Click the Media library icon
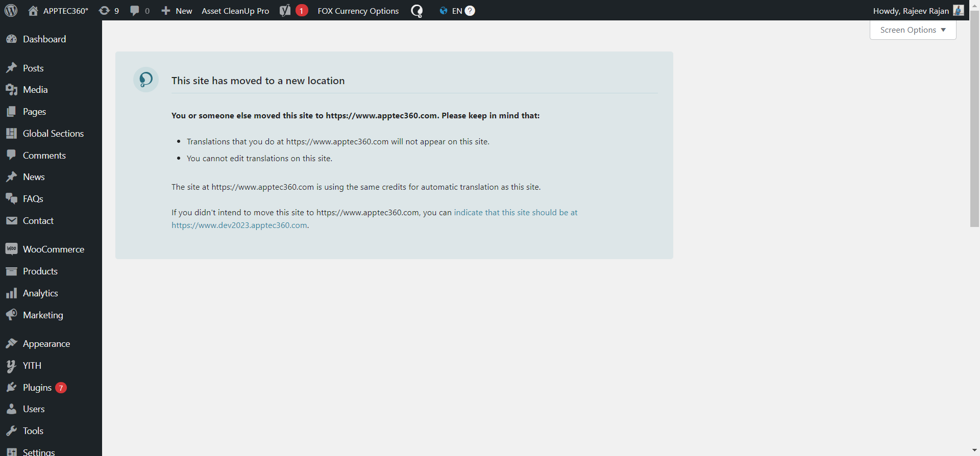 (12, 90)
